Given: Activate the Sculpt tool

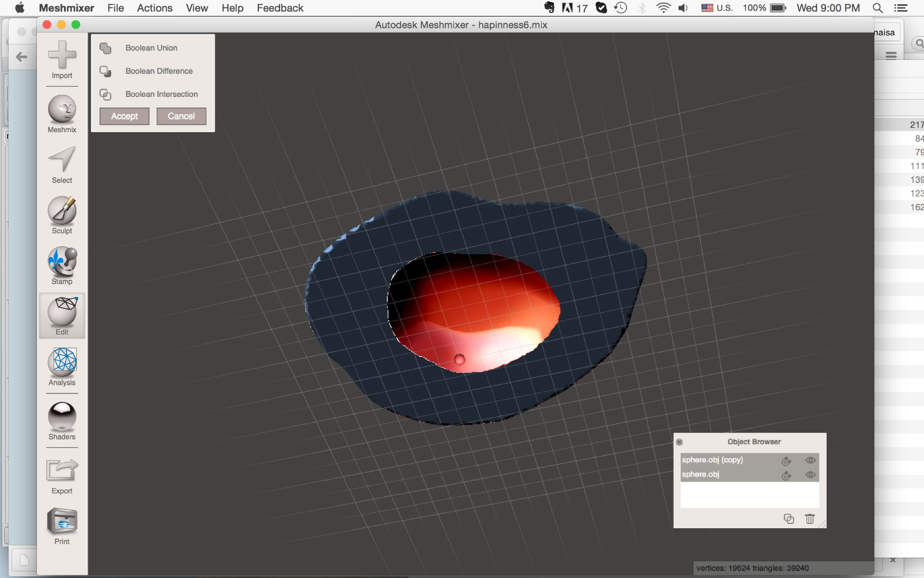Looking at the screenshot, I should point(62,215).
